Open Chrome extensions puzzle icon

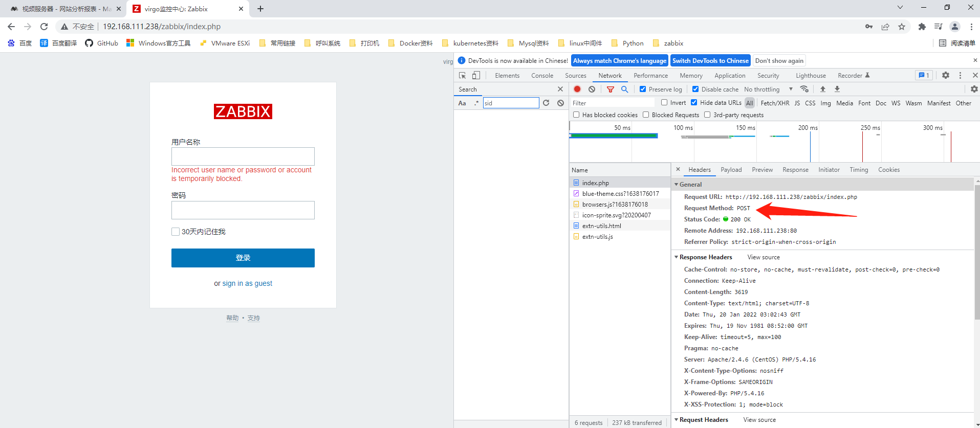click(x=922, y=27)
